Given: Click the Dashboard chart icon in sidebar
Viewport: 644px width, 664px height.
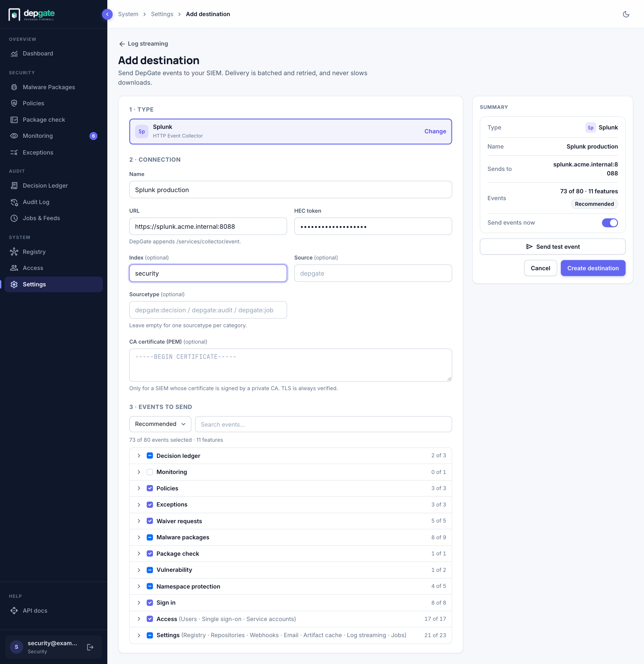Looking at the screenshot, I should pos(14,53).
